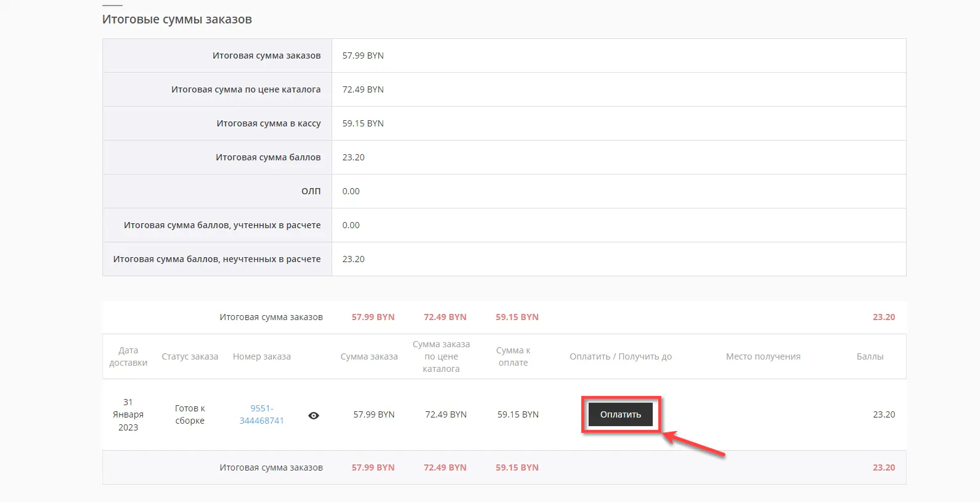
Task: Select the Статус заказа column header
Action: click(190, 356)
